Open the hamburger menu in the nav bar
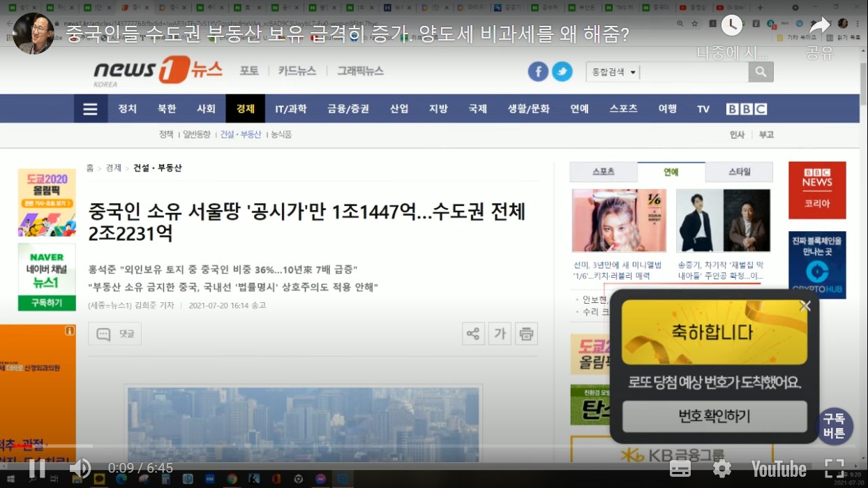The width and height of the screenshot is (868, 488). coord(91,109)
